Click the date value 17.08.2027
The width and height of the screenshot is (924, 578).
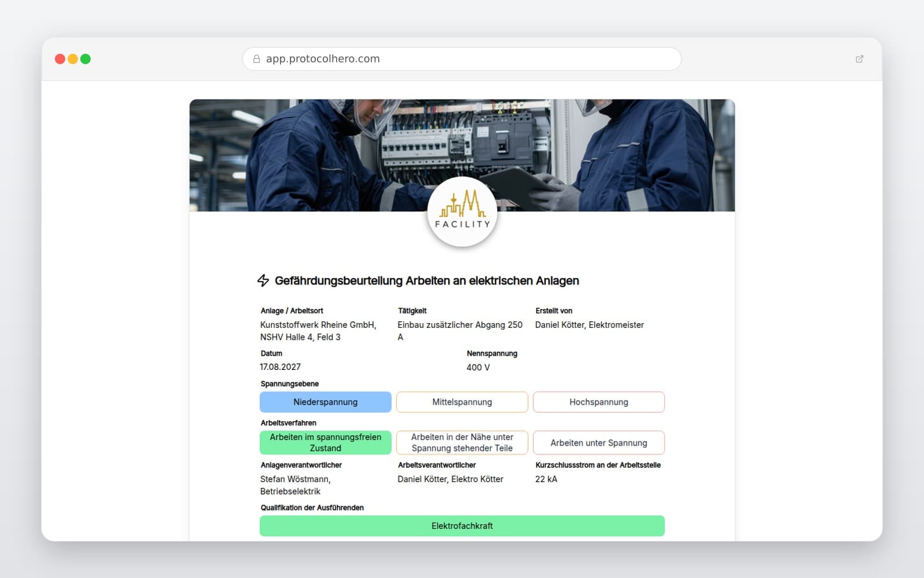[x=280, y=367]
